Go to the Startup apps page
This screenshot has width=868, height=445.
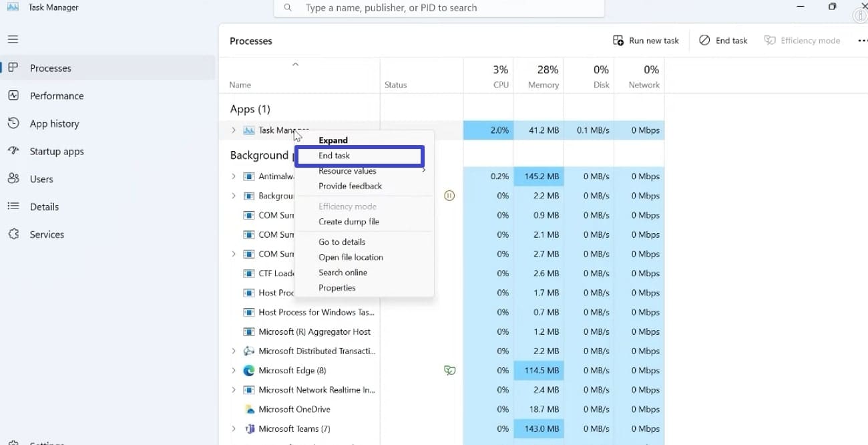57,152
